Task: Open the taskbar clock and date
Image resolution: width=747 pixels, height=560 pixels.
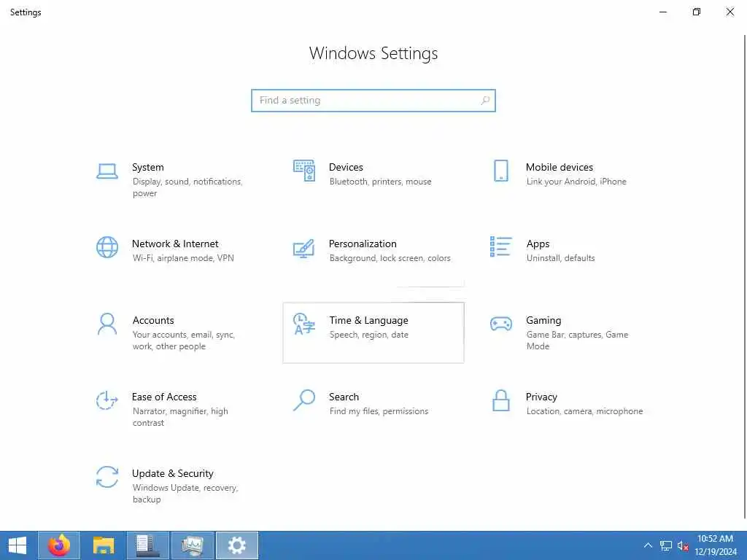Action: (716, 545)
